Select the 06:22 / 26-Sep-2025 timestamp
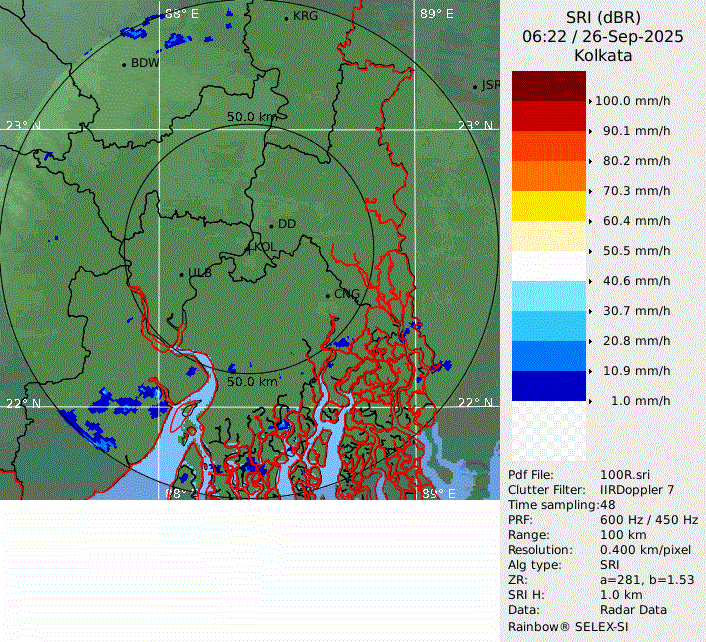The height and width of the screenshot is (642, 706). (x=602, y=37)
